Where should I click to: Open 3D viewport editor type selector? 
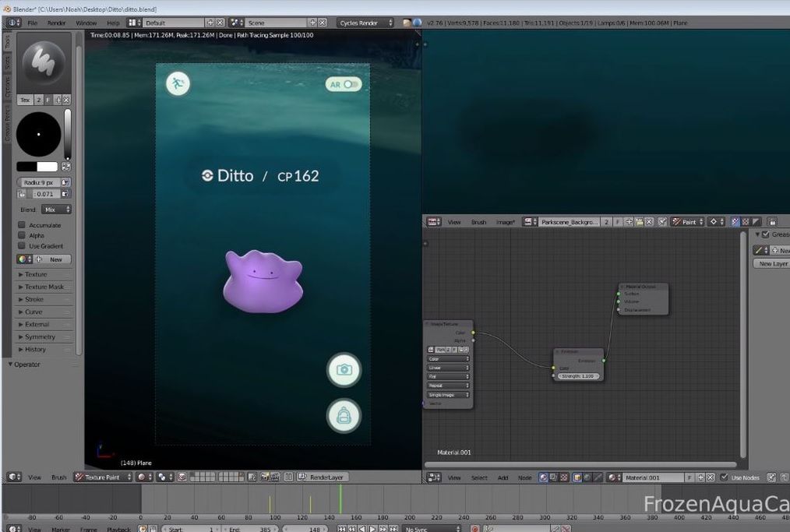pyautogui.click(x=13, y=477)
